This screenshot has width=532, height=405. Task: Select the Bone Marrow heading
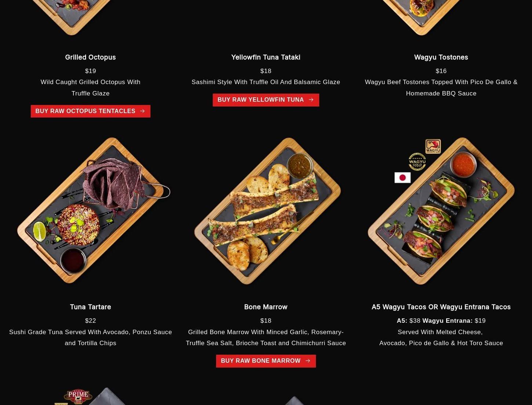coord(266,307)
